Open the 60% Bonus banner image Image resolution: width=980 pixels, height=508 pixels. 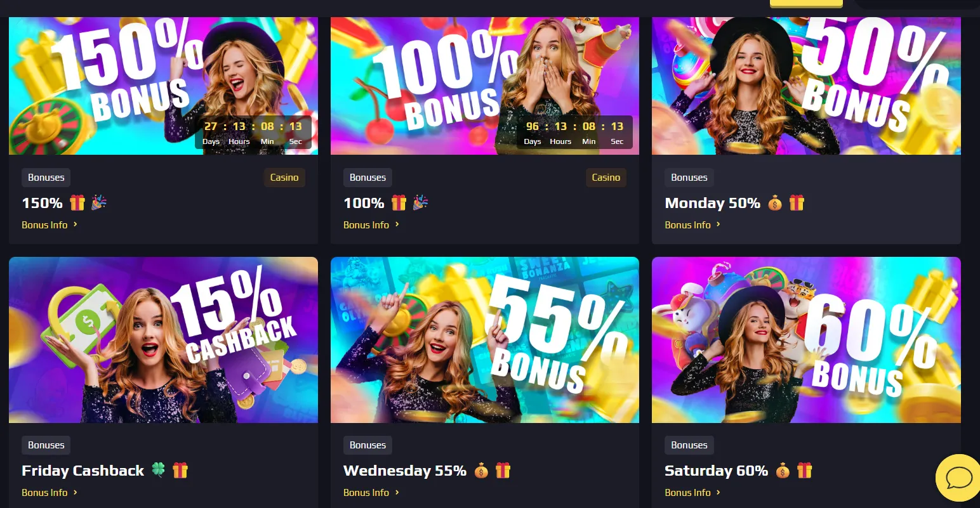pyautogui.click(x=806, y=340)
